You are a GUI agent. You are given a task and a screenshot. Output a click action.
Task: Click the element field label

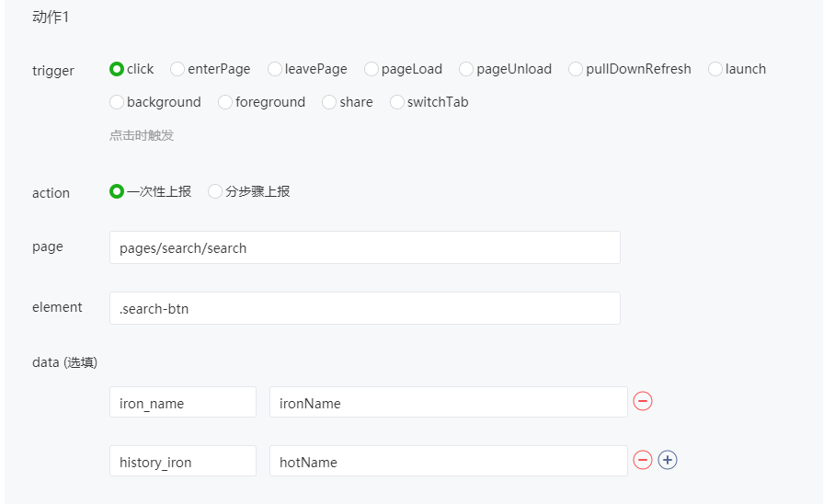click(x=57, y=307)
